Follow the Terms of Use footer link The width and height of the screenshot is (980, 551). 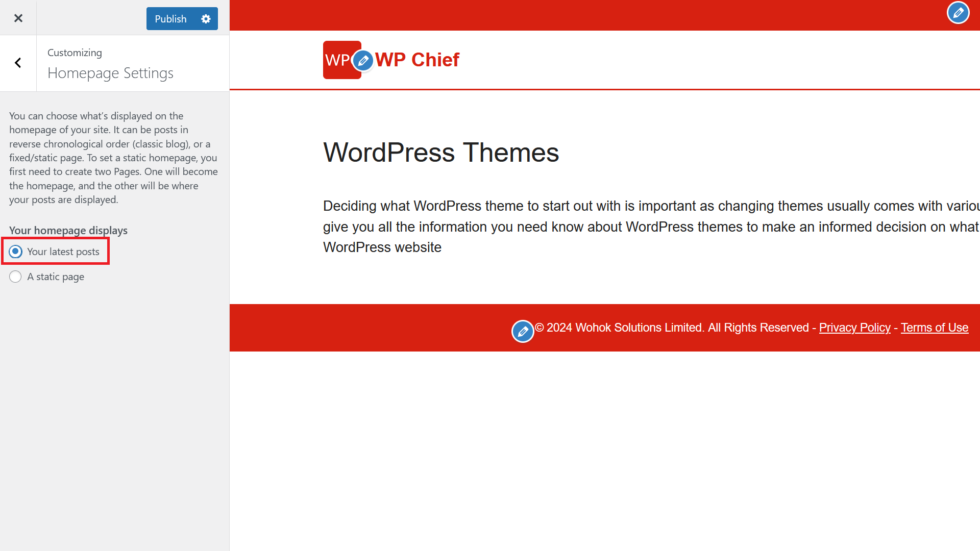pos(934,328)
